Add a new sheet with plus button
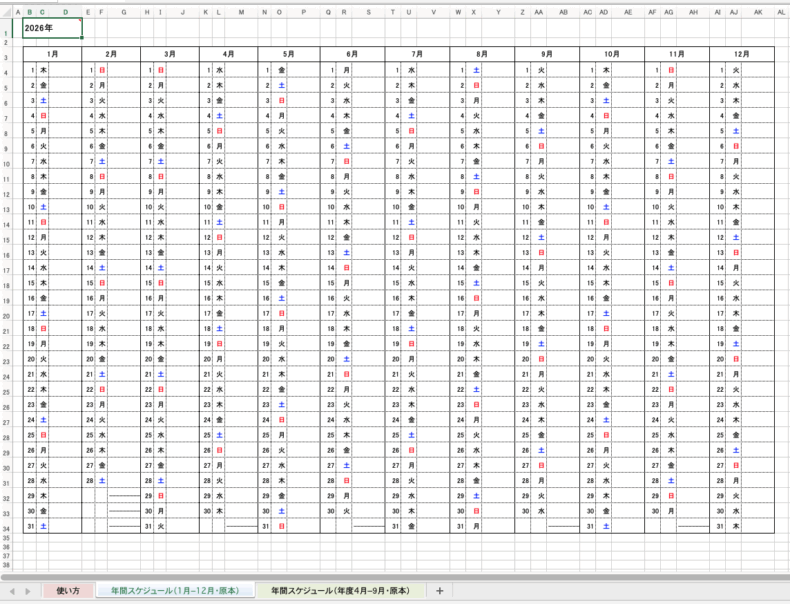 coord(439,591)
